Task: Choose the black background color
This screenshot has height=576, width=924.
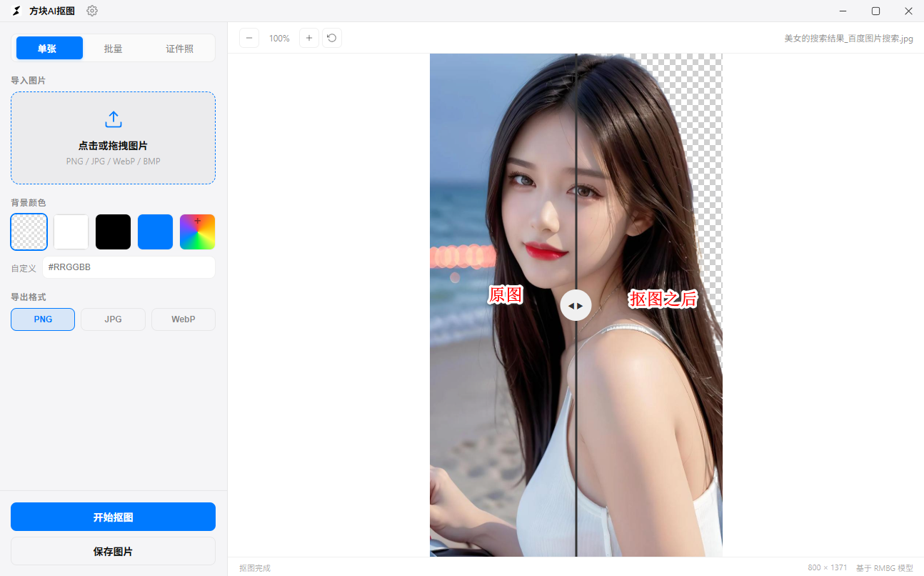Action: (x=114, y=232)
